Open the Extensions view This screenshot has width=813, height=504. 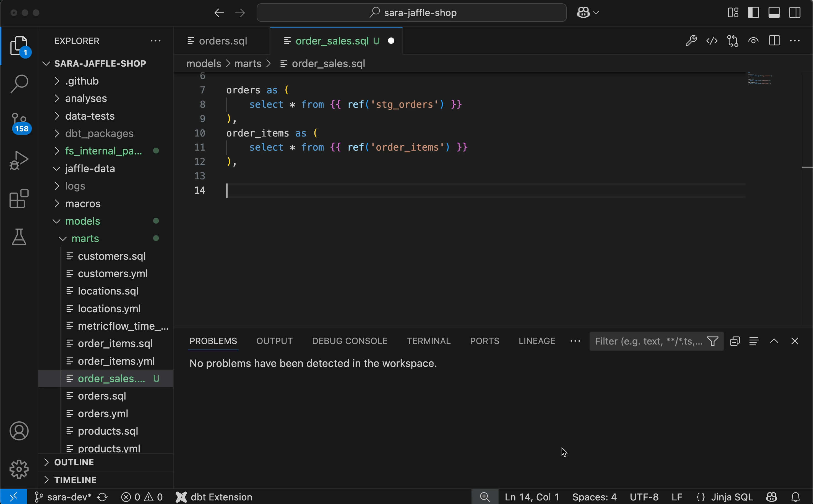19,199
